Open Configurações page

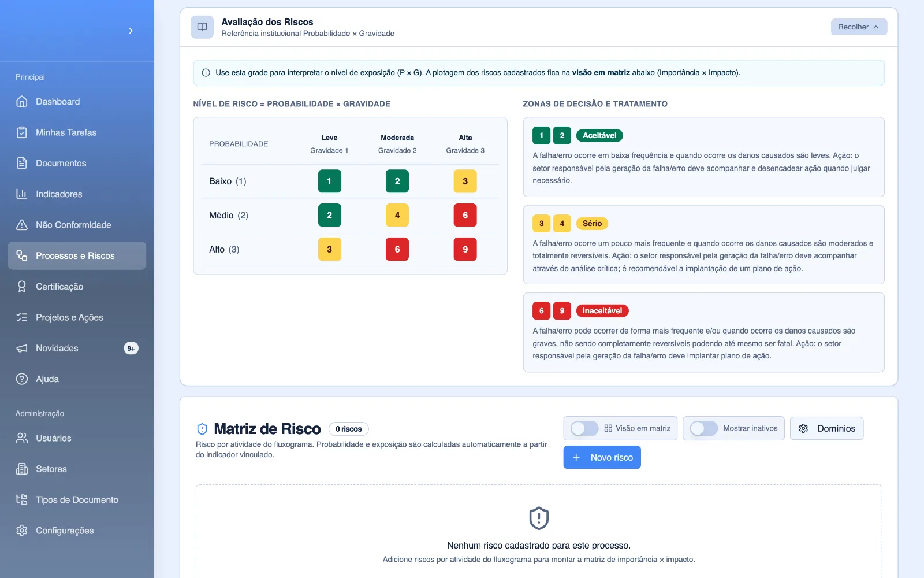[x=77, y=531]
